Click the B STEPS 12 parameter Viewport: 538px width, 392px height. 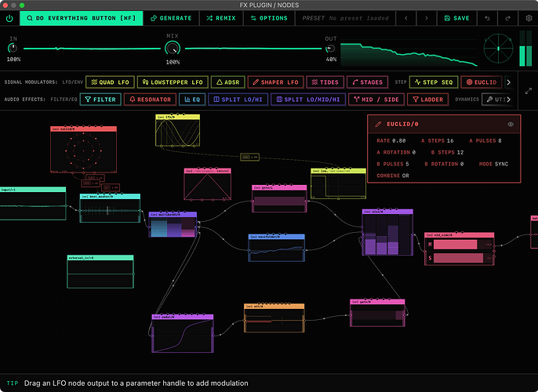tap(447, 152)
